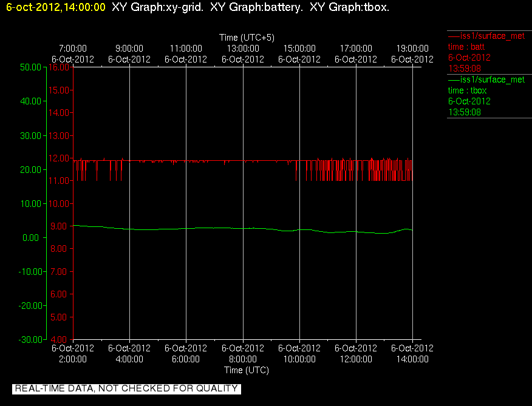This screenshot has width=532, height=406.
Task: Click the 19:00:00 top axis label
Action: coord(412,49)
